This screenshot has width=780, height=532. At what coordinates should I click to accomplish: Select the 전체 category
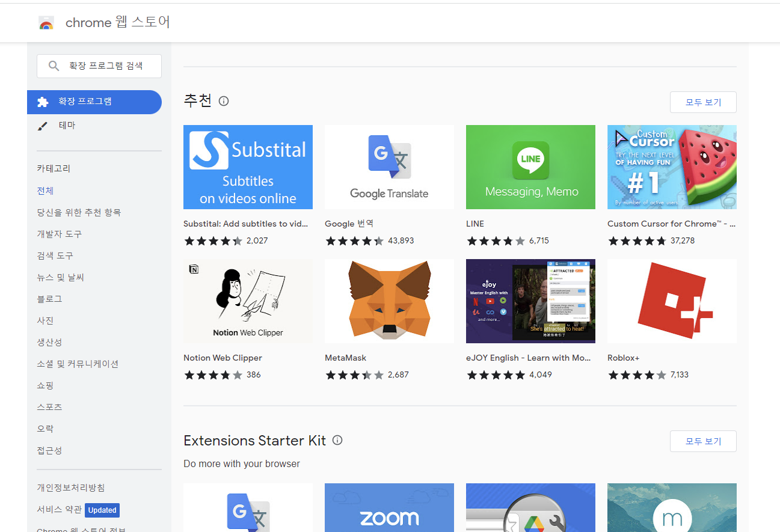(45, 191)
